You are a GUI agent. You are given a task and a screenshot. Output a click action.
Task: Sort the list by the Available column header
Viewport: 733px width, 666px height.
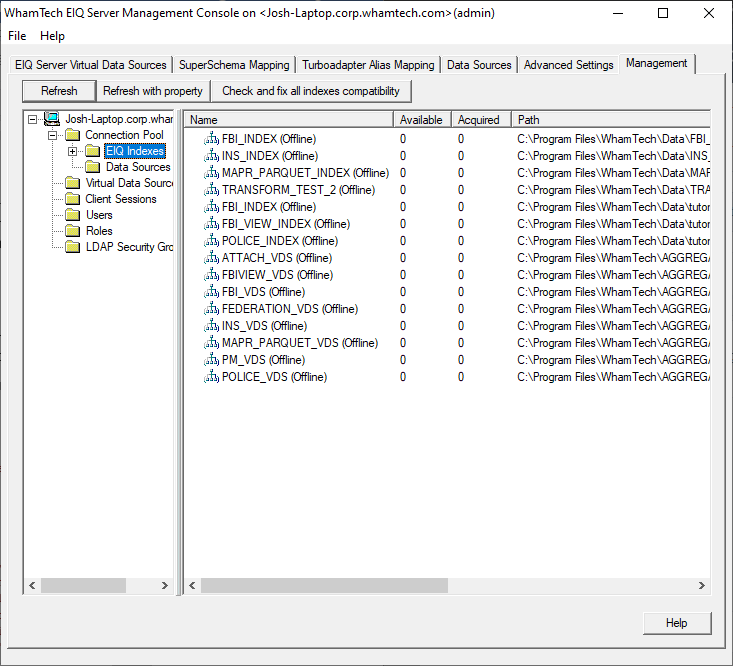[421, 120]
